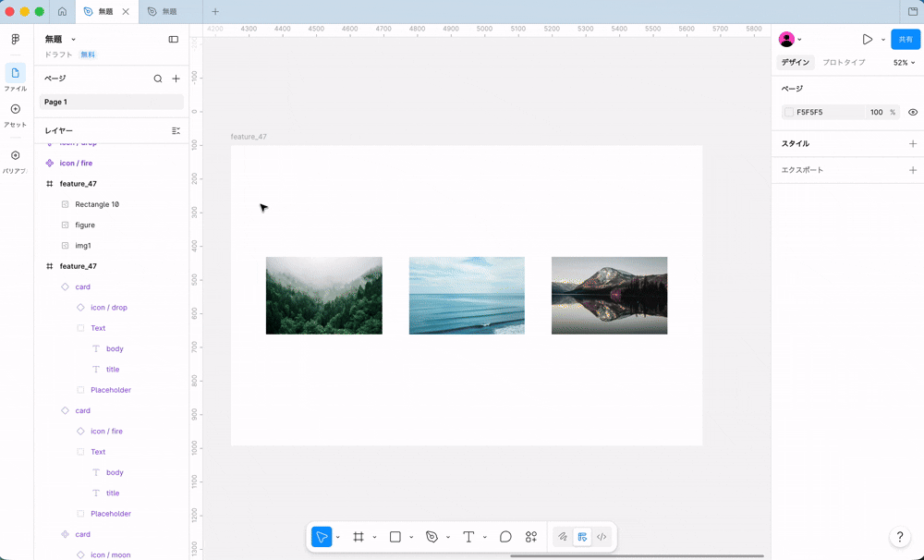
Task: Search pages with magnifier icon
Action: pos(158,79)
